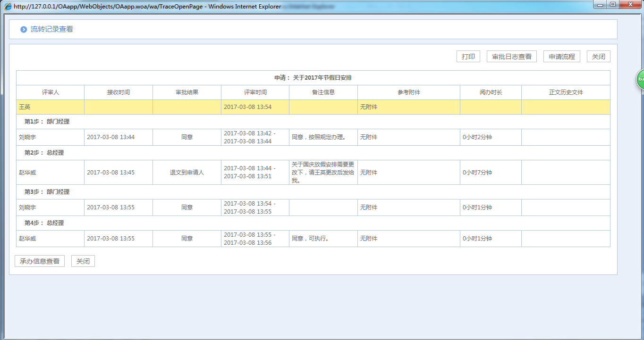
Task: Close the Internet Explorer window
Action: pos(630,5)
